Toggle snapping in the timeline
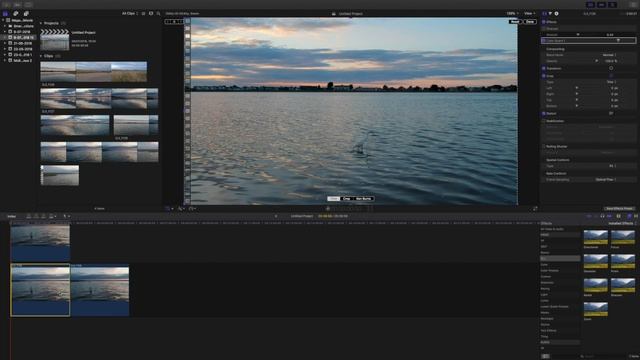Image resolution: width=640 pixels, height=360 pixels. coord(609,216)
